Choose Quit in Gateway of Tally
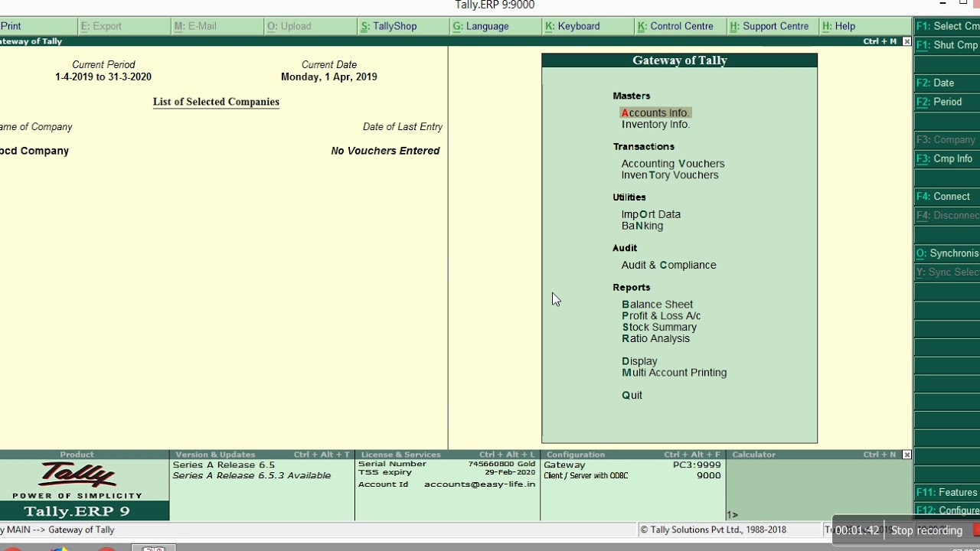Viewport: 980px width, 551px height. [632, 396]
